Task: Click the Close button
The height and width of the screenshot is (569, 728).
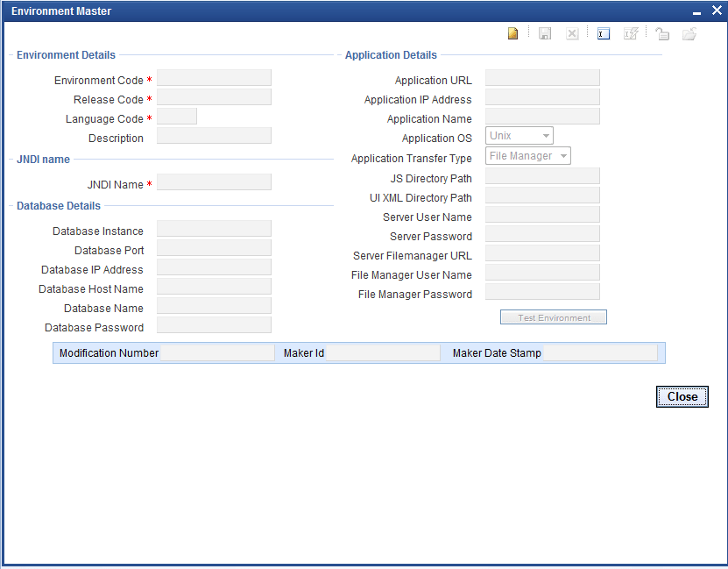Action: [682, 396]
